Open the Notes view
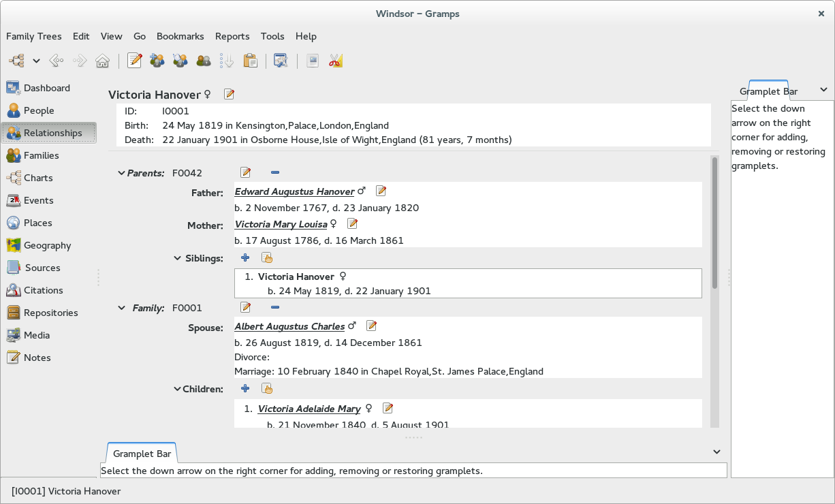Screen dimensions: 835x504 49,358
